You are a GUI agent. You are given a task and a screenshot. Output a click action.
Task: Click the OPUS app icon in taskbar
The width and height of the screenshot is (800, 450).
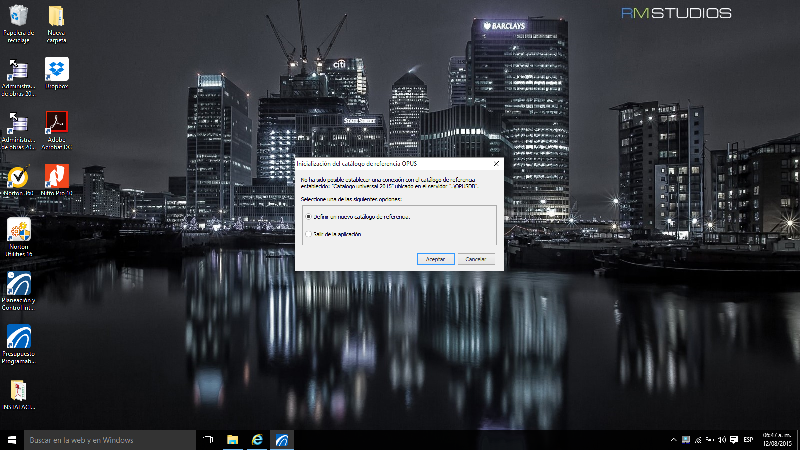coord(283,439)
